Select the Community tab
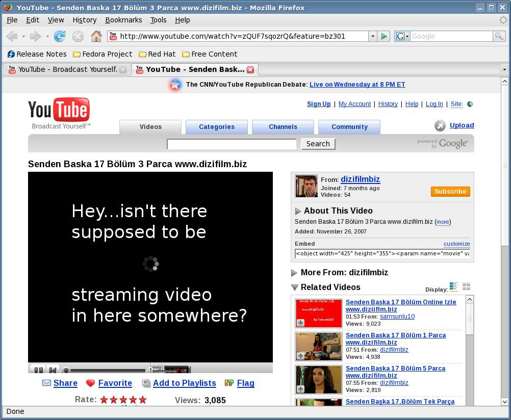 coord(349,127)
